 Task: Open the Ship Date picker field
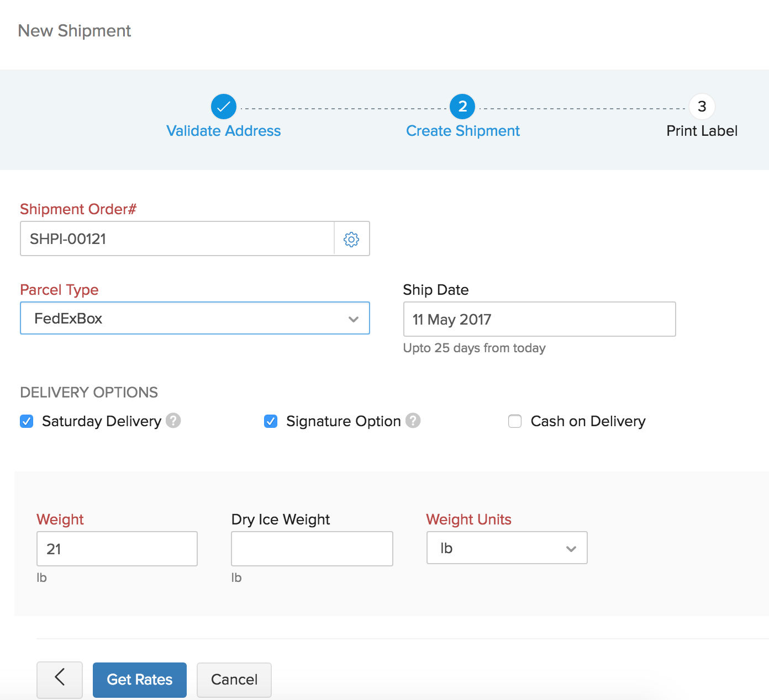tap(539, 319)
